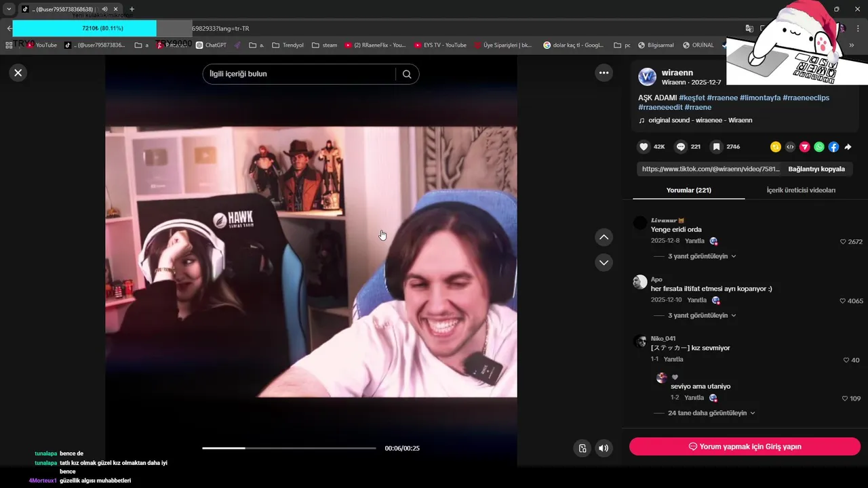Open Niko_041's profile avatar
The height and width of the screenshot is (488, 868).
(x=640, y=341)
